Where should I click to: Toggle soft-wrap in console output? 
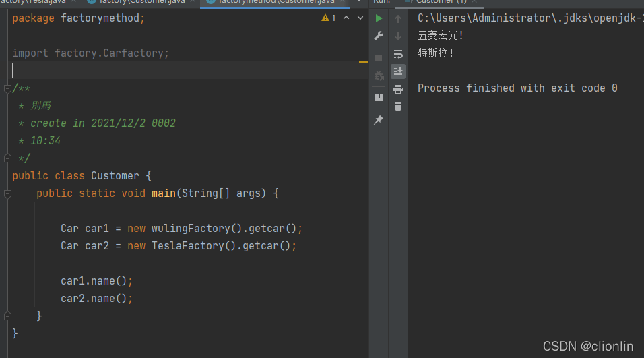(x=398, y=54)
